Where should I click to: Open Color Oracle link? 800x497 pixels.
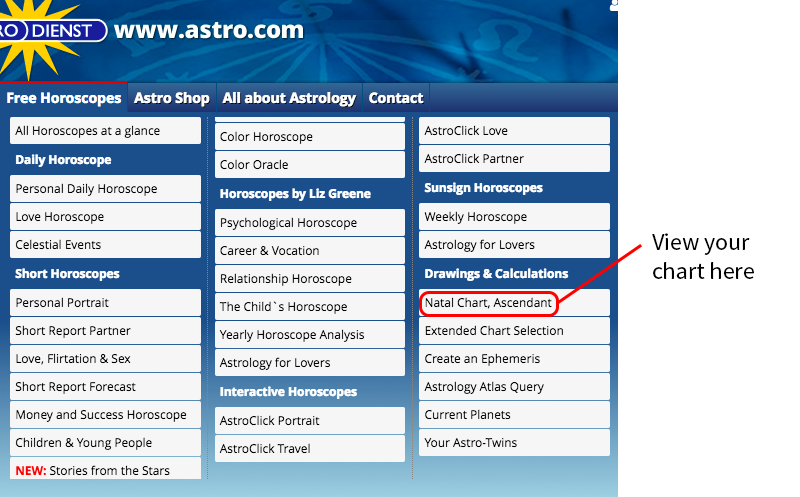point(310,164)
